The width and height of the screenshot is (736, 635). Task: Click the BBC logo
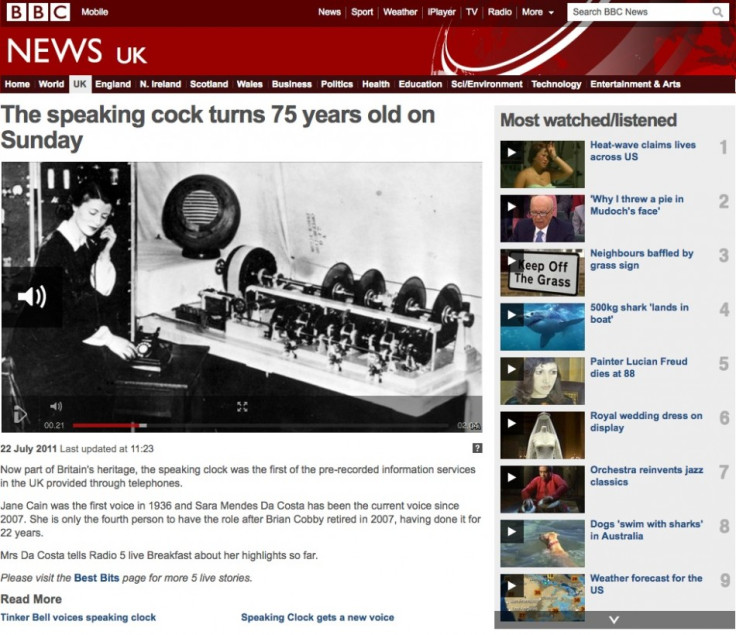pos(38,12)
